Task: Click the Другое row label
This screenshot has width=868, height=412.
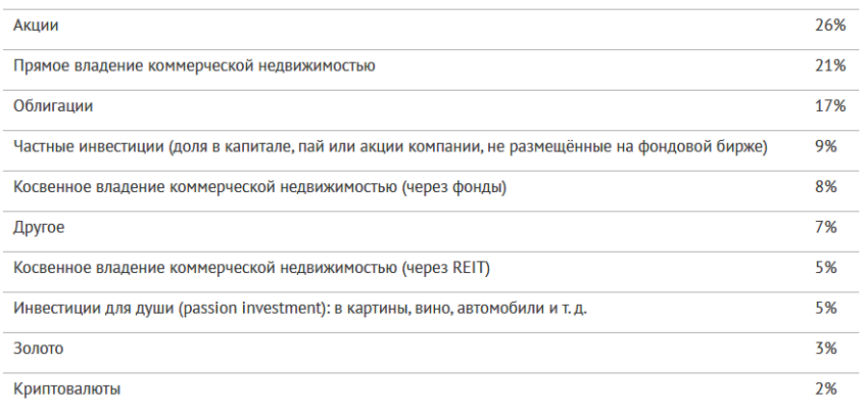Action: (x=39, y=228)
